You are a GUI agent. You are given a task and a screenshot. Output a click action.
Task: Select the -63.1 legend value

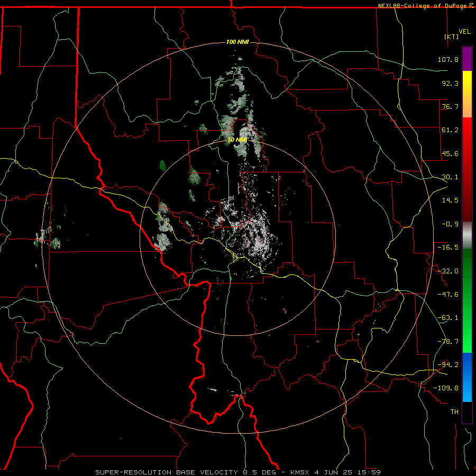[448, 318]
